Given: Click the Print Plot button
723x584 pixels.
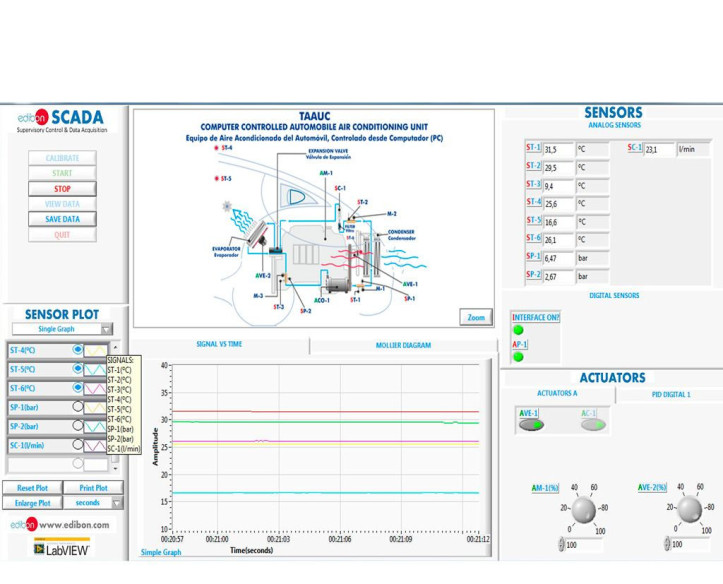Looking at the screenshot, I should tap(93, 488).
